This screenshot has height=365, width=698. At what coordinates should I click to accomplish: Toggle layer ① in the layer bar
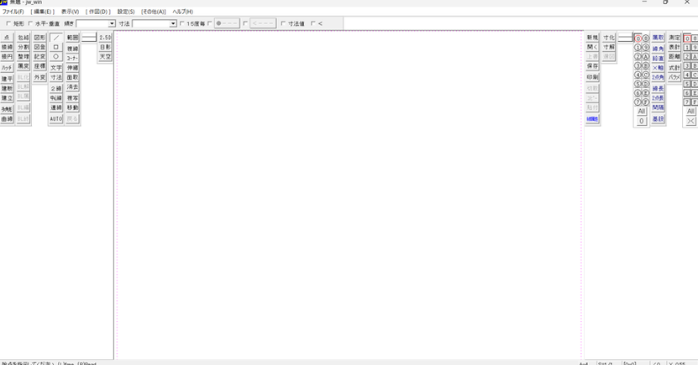click(637, 47)
